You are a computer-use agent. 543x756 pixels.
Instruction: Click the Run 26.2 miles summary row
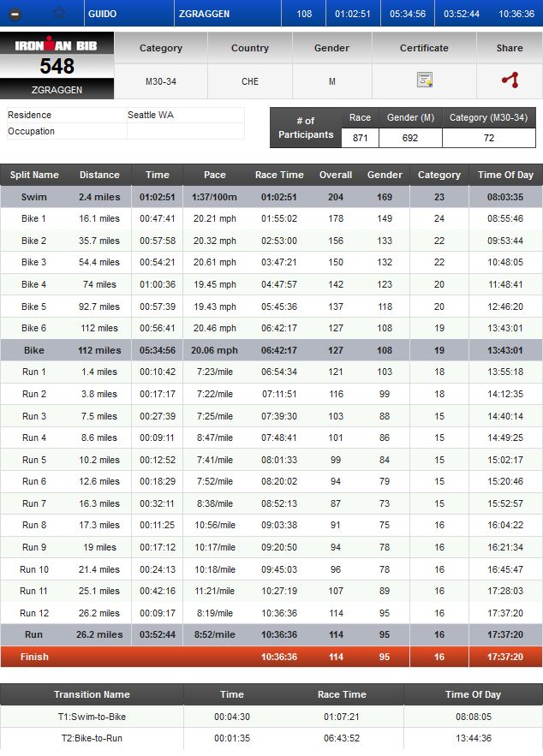[271, 635]
